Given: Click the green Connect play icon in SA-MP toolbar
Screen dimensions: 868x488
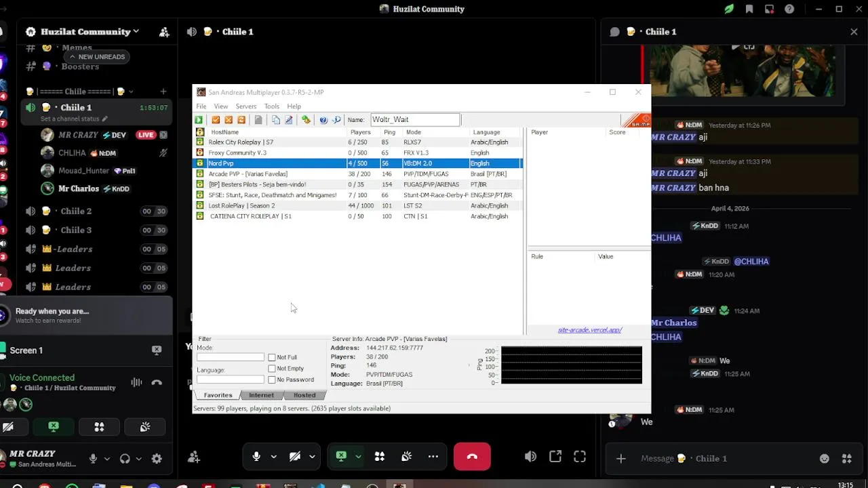Looking at the screenshot, I should (x=199, y=120).
